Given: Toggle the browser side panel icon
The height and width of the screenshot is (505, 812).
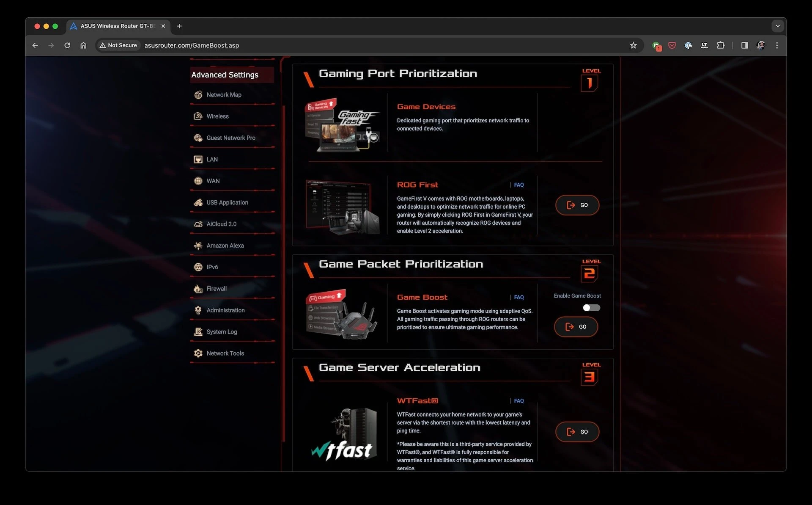Looking at the screenshot, I should pos(744,45).
